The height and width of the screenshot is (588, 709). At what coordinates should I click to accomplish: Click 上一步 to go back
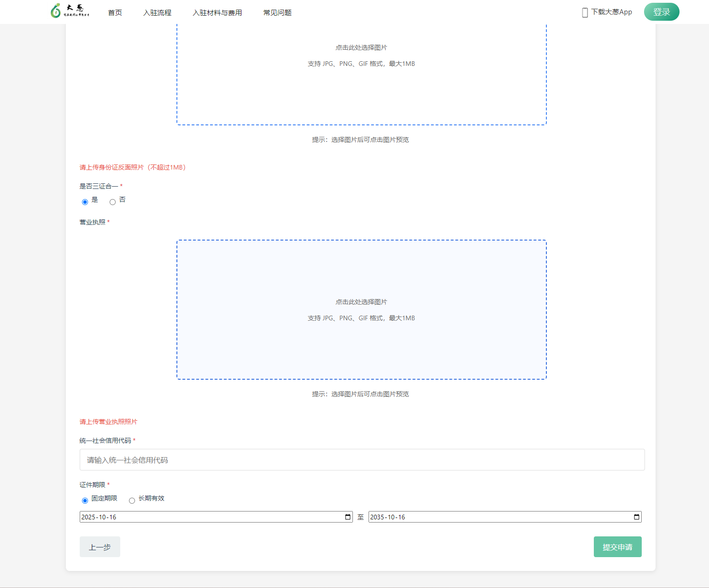click(x=100, y=547)
